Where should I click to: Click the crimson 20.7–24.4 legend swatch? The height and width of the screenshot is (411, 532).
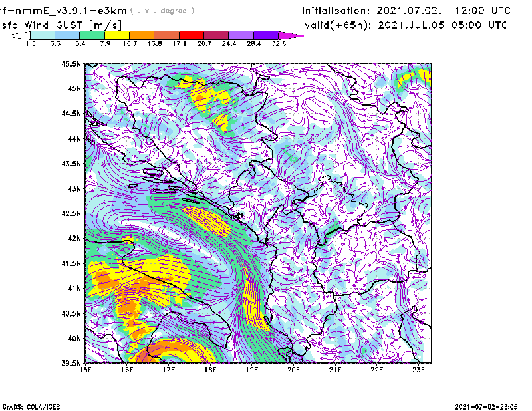pyautogui.click(x=216, y=35)
